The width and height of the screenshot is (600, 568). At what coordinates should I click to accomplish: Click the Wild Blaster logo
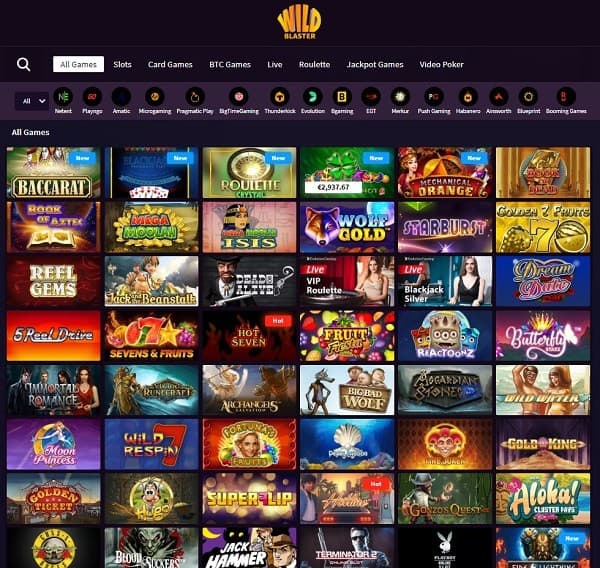(299, 22)
